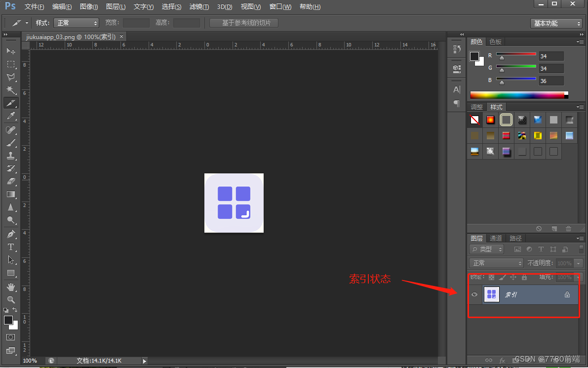
Task: Open the 图像(I) menu
Action: [x=89, y=7]
